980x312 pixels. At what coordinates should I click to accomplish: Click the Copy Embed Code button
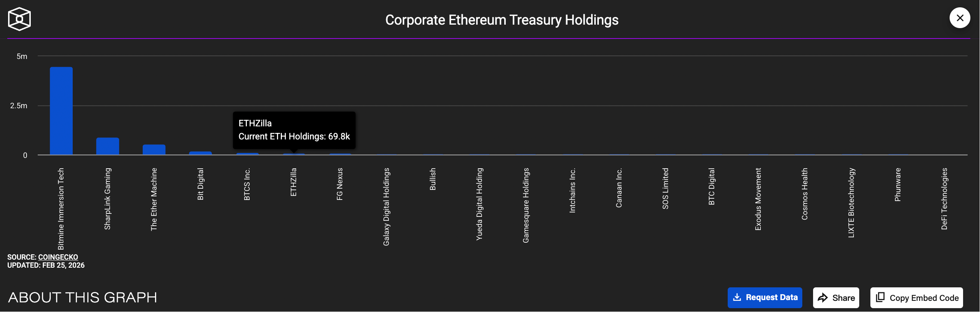[917, 298]
